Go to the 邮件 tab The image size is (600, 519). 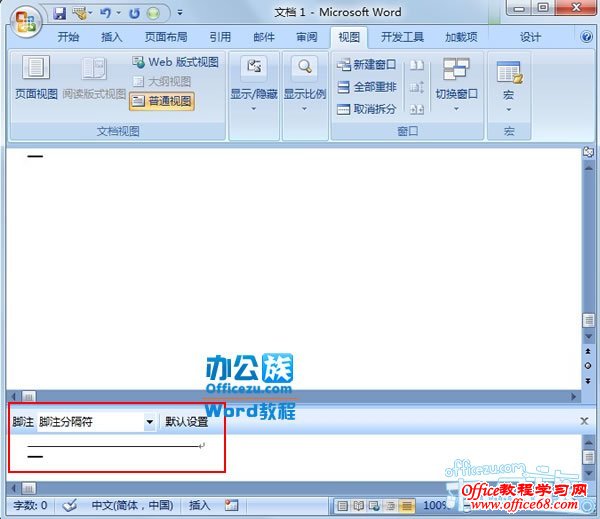(x=264, y=37)
